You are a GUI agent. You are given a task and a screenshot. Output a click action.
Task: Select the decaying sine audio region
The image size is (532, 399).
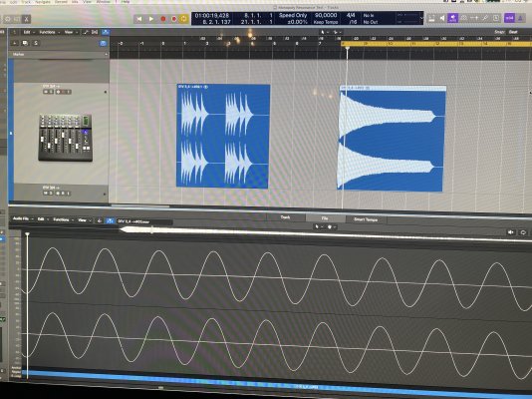tap(391, 140)
